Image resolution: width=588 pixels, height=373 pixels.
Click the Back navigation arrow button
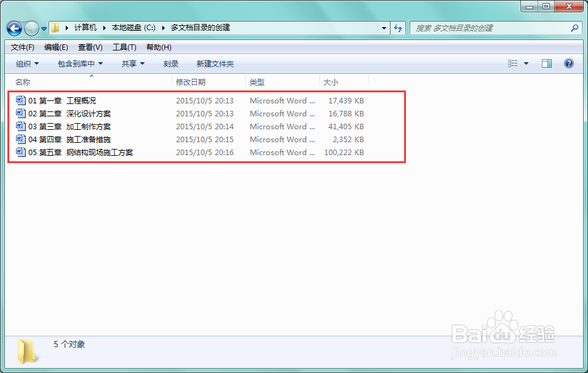coord(15,28)
